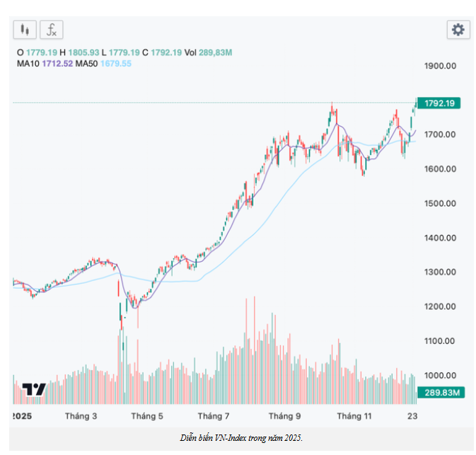This screenshot has width=476, height=455.
Task: Click the Tháng 5 time axis label
Action: (147, 416)
